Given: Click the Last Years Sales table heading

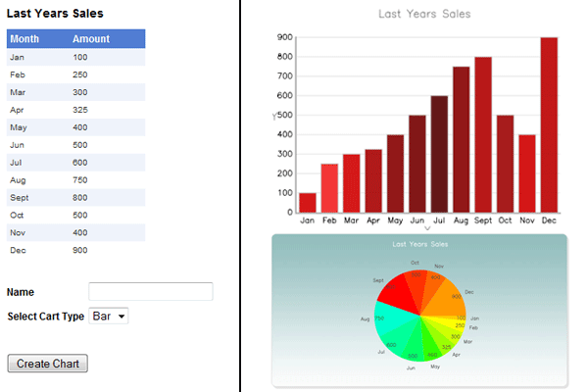Looking at the screenshot, I should click(x=55, y=13).
